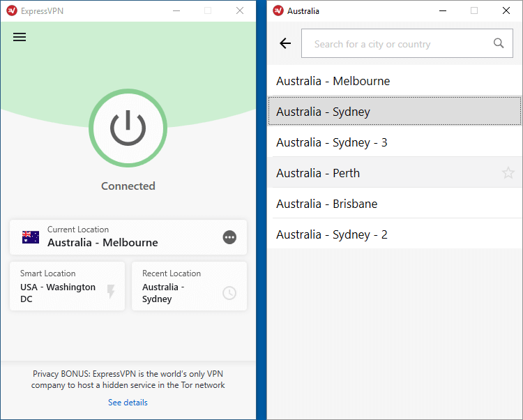Screen dimensions: 523x420
Task: Connect to Smart Location USA - Washington DC
Action: pos(68,286)
